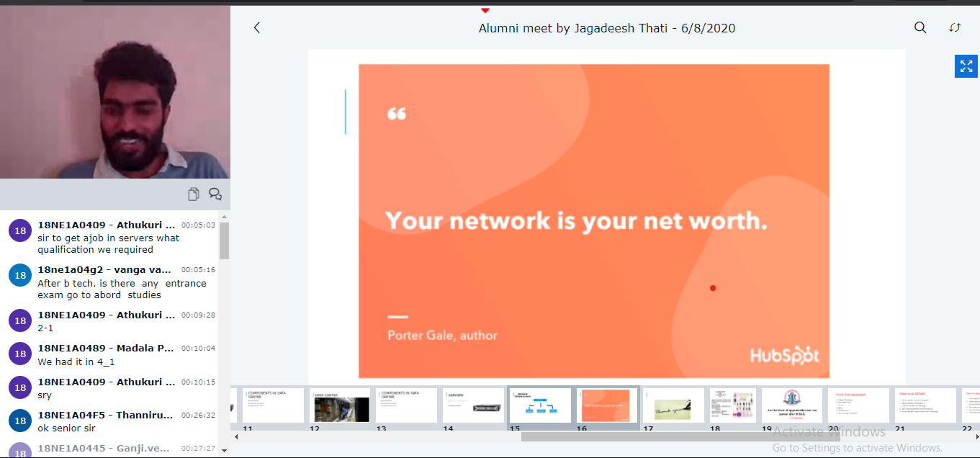Click message 'sir to get ajob in servers'
Viewport: 980px width, 458px height.
click(109, 243)
